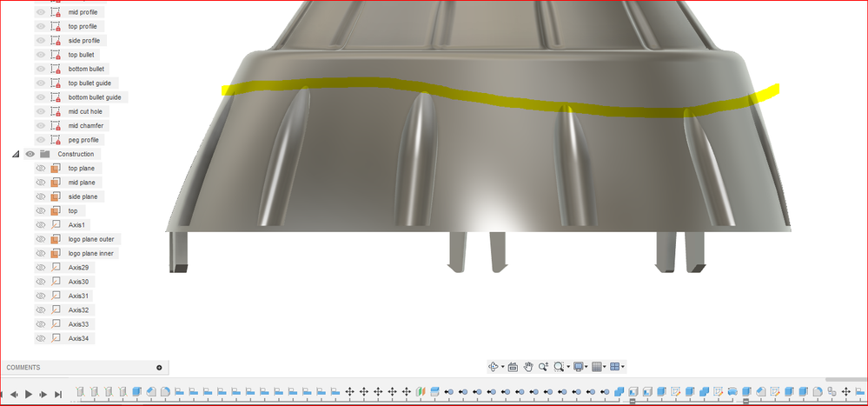868x406 pixels.
Task: Click the plane icon beside 'logo plane outer'
Action: [x=56, y=239]
